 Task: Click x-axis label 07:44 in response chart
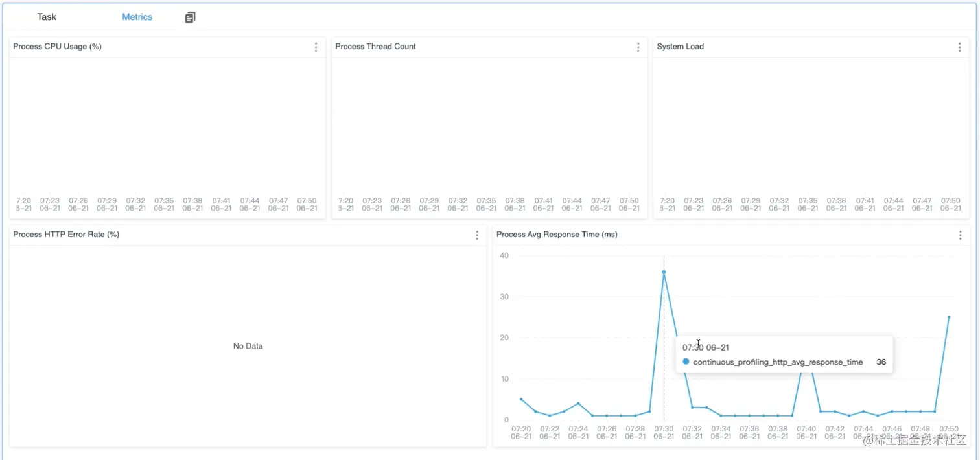(x=863, y=433)
